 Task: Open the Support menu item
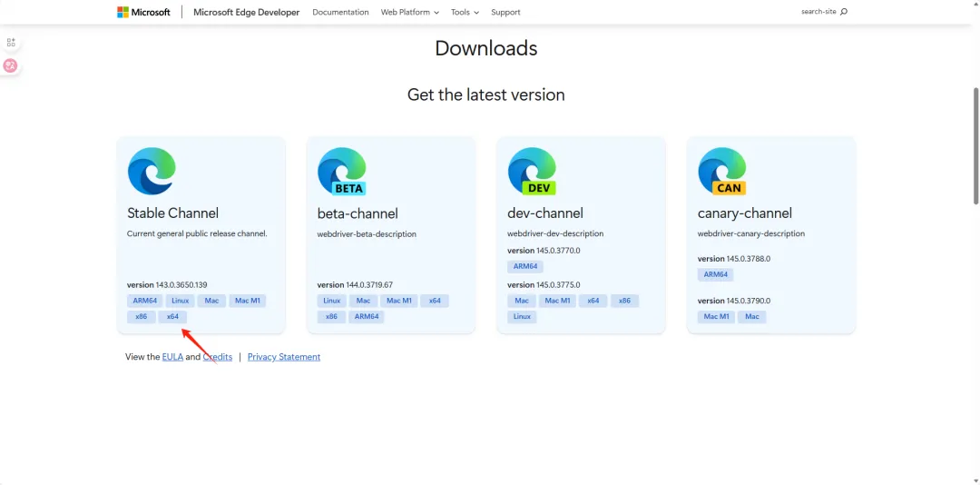tap(505, 12)
